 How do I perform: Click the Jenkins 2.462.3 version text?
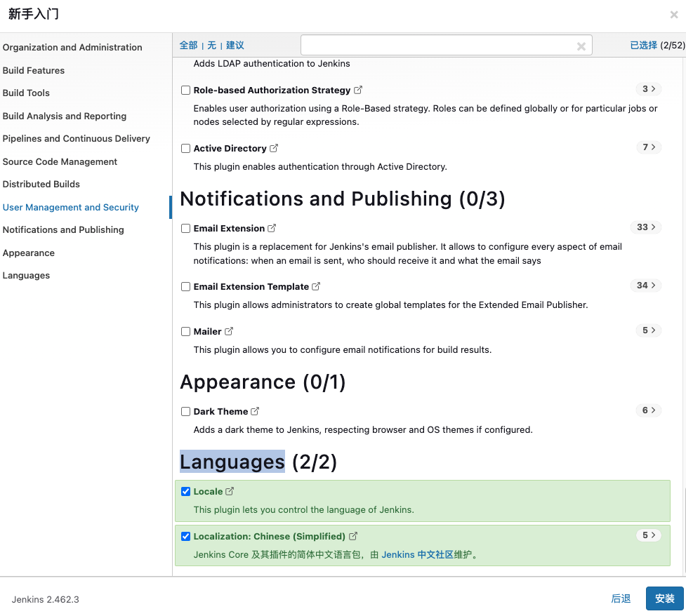(x=46, y=599)
